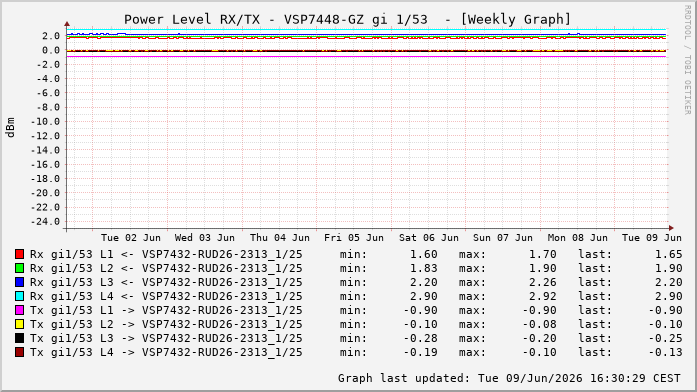Click the Tx L3 min value -0.28
Viewport: 697px width, 392px height.
pos(420,338)
